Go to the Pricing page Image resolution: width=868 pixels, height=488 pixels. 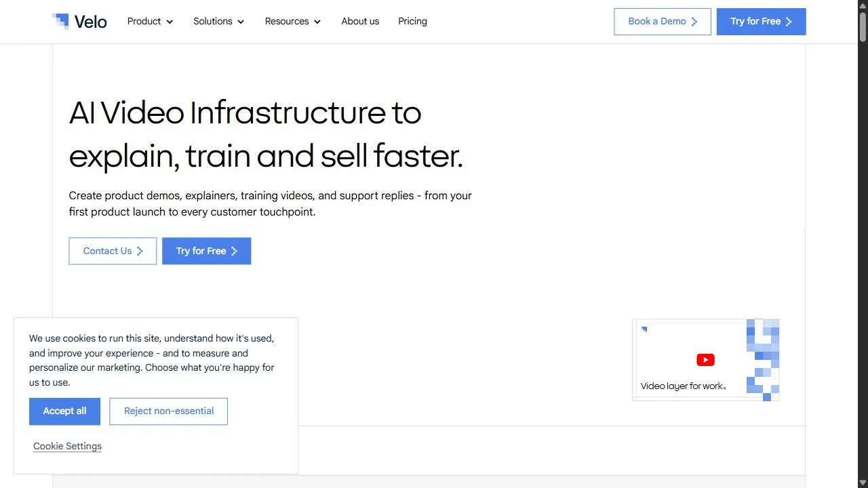click(x=412, y=21)
